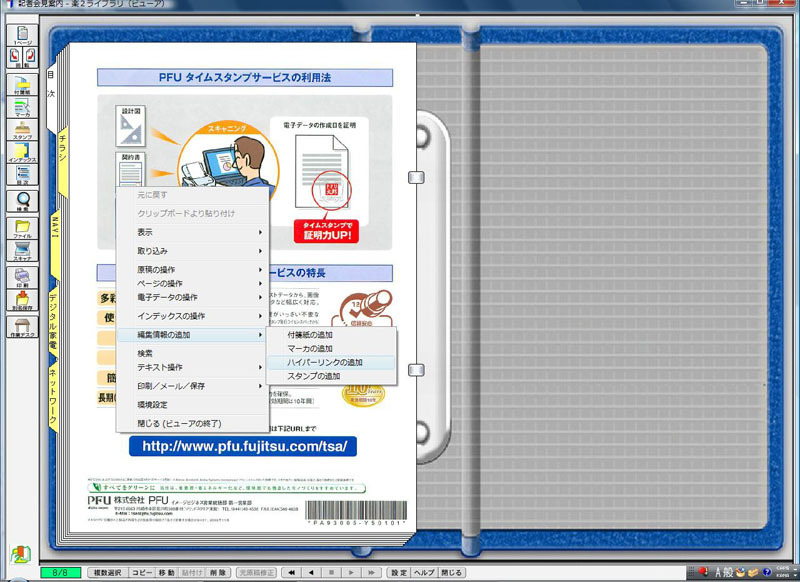This screenshot has width=800, height=582.
Task: Select the 付箋紙 sticky note tool
Action: [22, 85]
